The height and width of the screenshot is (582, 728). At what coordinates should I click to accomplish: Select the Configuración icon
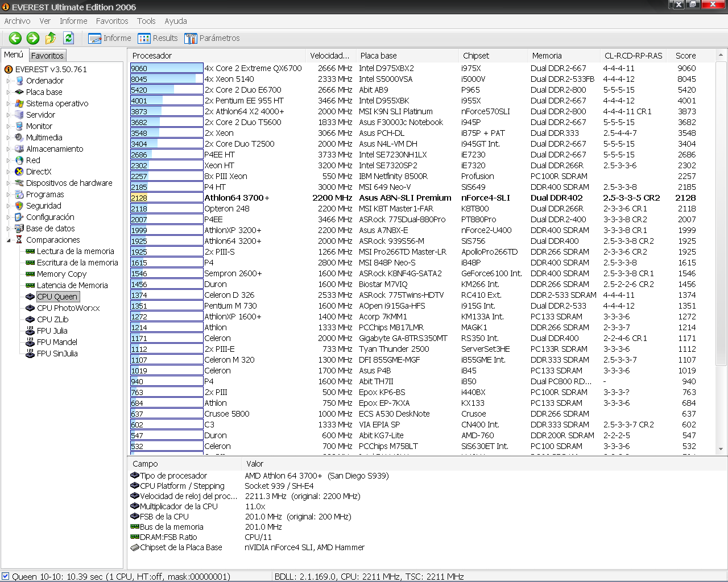point(19,217)
